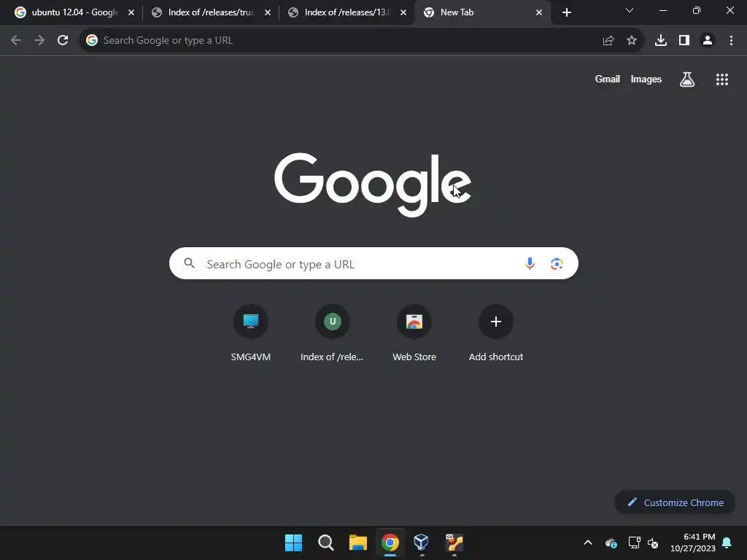The width and height of the screenshot is (747, 560).
Task: Close the Index of /releases/trus tab
Action: 267,12
